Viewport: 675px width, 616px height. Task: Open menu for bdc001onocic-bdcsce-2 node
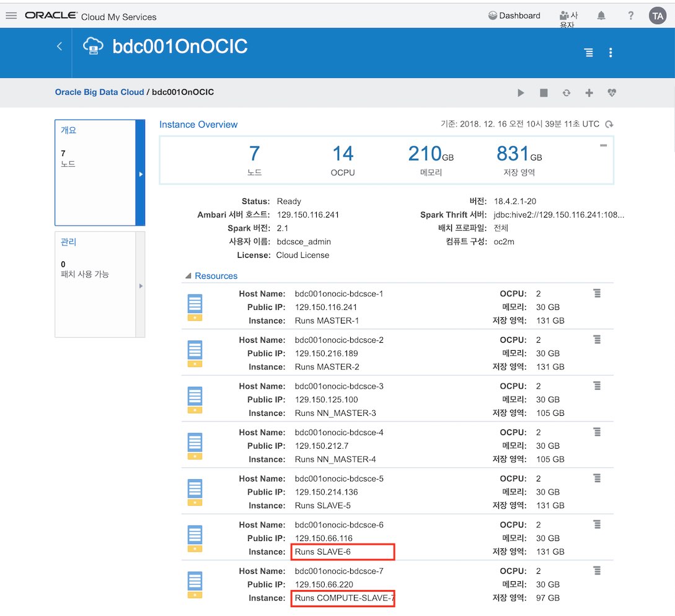tap(597, 339)
